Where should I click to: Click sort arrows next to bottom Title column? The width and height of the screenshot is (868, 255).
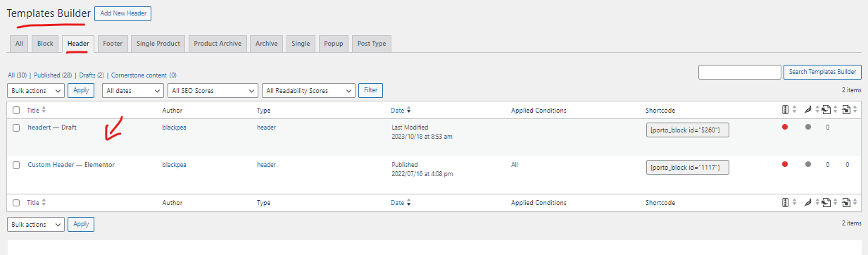(44, 202)
